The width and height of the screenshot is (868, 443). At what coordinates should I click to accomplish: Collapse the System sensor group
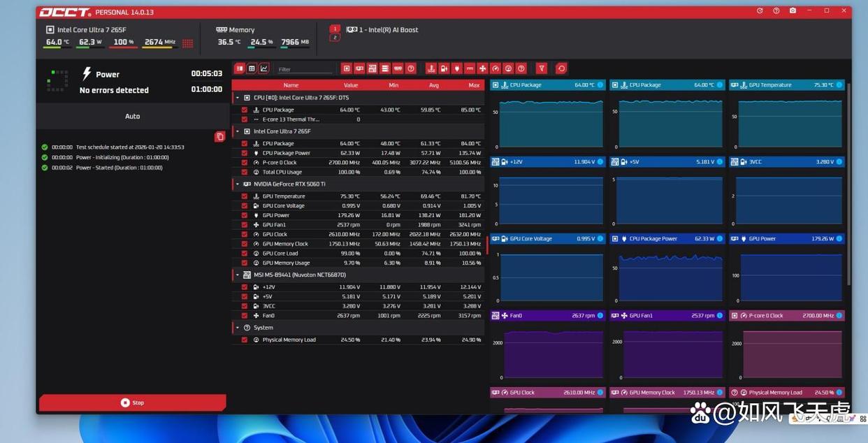(238, 328)
